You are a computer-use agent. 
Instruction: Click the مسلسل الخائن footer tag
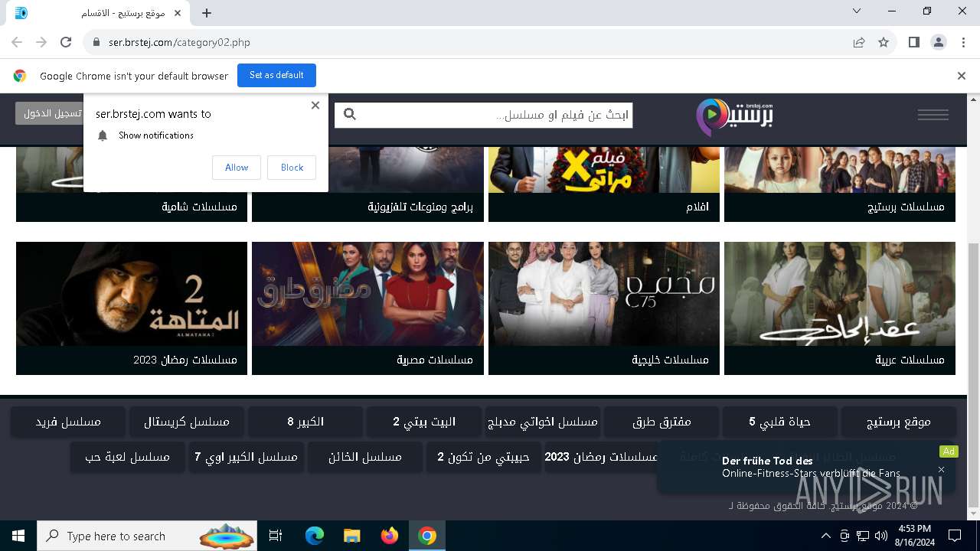[365, 457]
